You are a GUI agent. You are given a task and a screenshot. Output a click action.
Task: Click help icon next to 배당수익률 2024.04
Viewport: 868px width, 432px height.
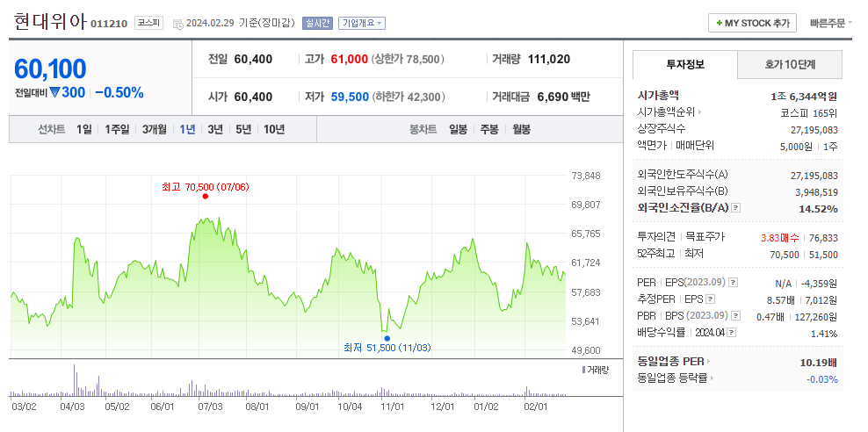point(732,333)
